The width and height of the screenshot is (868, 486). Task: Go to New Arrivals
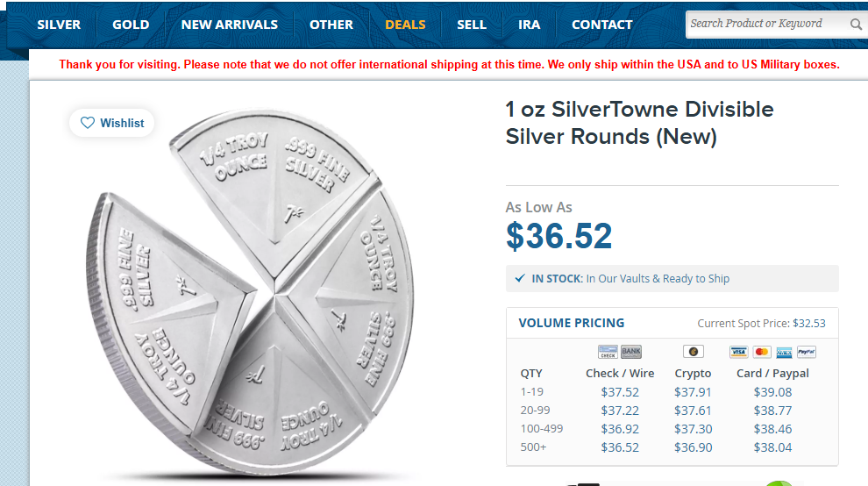230,25
